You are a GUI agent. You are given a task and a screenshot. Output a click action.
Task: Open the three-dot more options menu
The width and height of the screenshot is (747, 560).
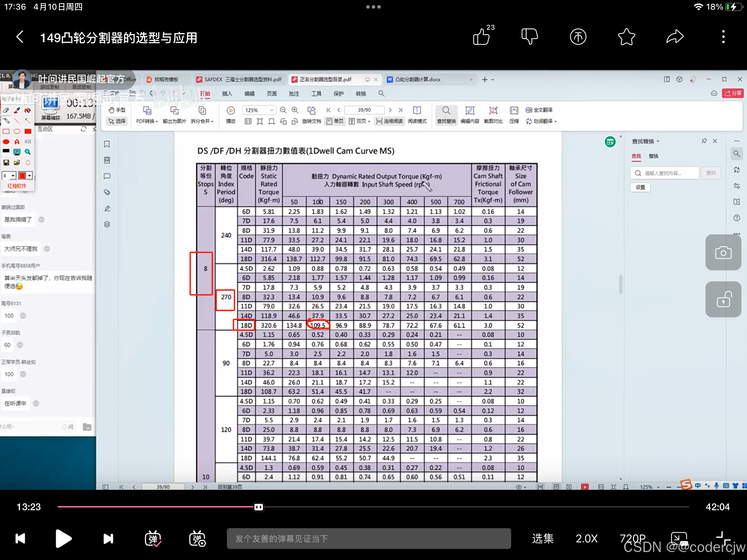point(723,37)
